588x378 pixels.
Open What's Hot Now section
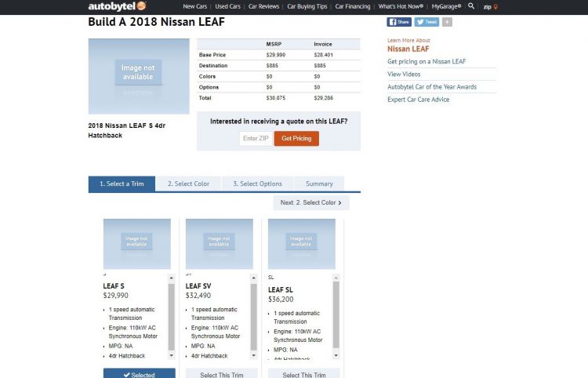coord(401,6)
